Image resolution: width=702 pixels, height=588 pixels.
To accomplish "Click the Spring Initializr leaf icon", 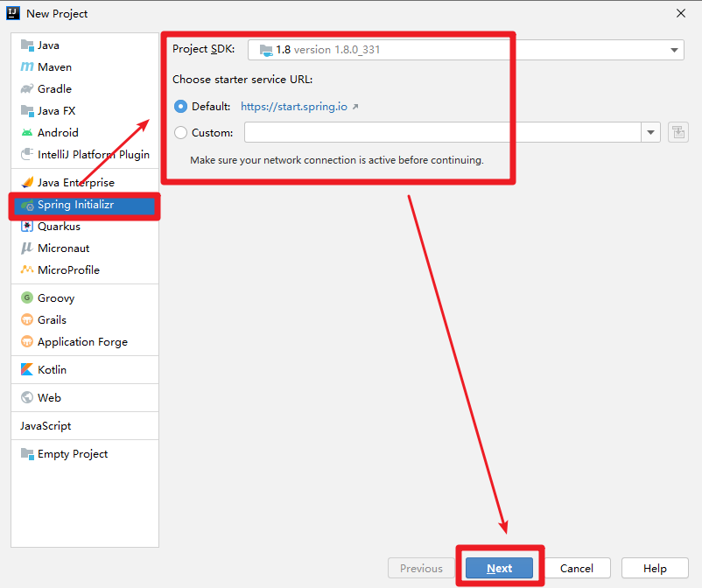I will 27,205.
